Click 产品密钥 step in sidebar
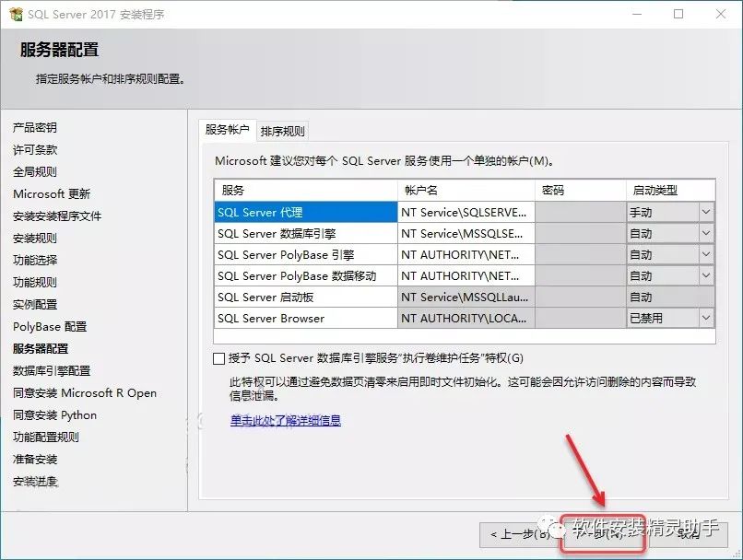The height and width of the screenshot is (560, 743). pyautogui.click(x=35, y=127)
